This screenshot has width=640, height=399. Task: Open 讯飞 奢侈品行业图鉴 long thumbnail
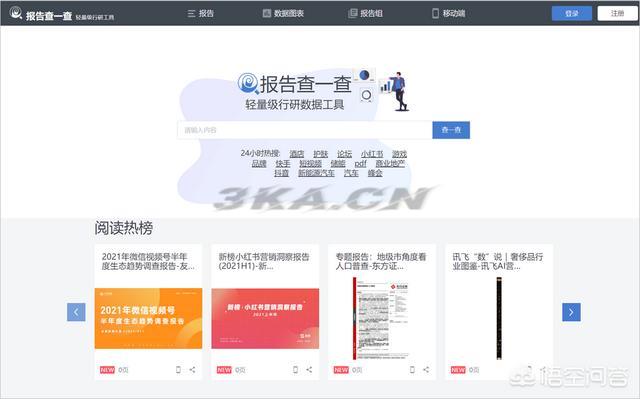click(x=499, y=318)
